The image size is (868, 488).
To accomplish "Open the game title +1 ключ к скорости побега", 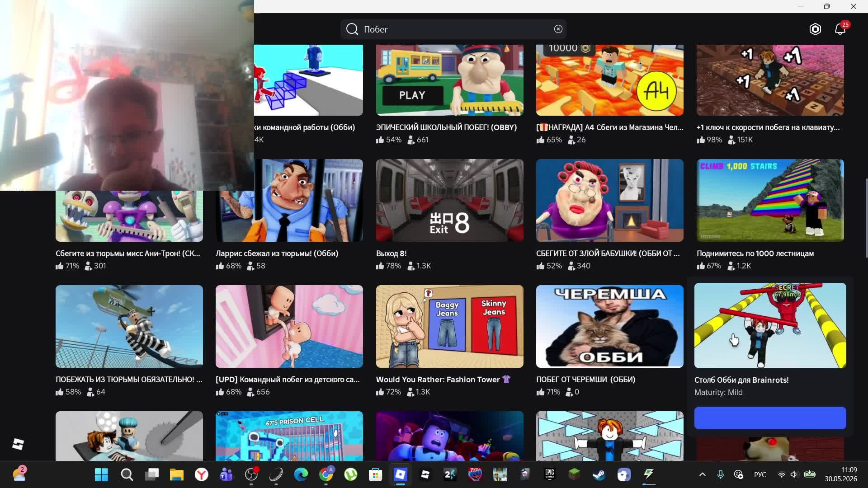I will 768,127.
